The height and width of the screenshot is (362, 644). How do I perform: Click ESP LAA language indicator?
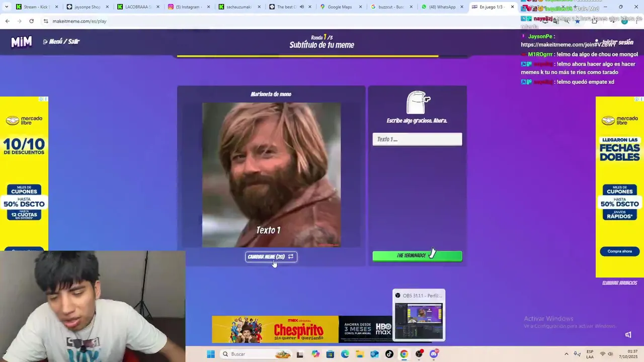tap(590, 354)
